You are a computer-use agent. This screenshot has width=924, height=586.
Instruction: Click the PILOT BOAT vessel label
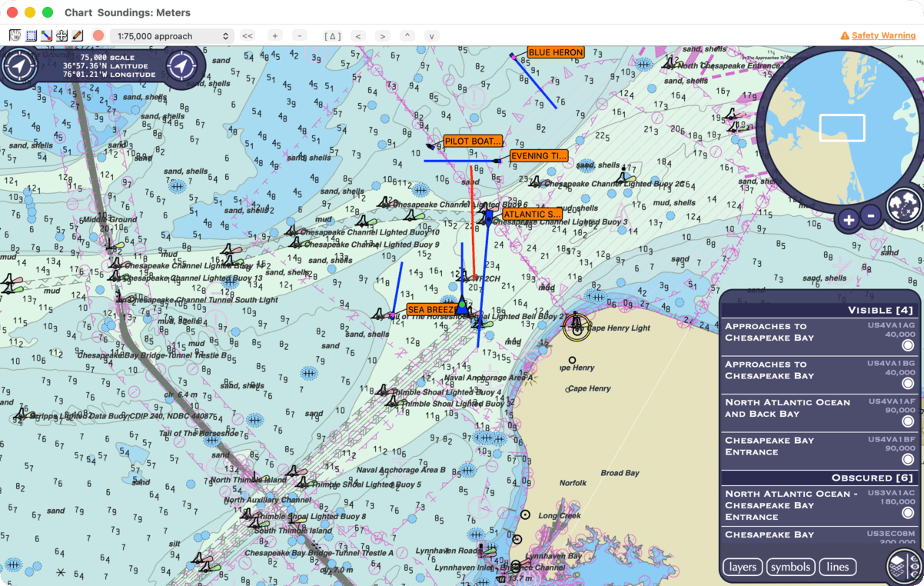[x=473, y=142]
